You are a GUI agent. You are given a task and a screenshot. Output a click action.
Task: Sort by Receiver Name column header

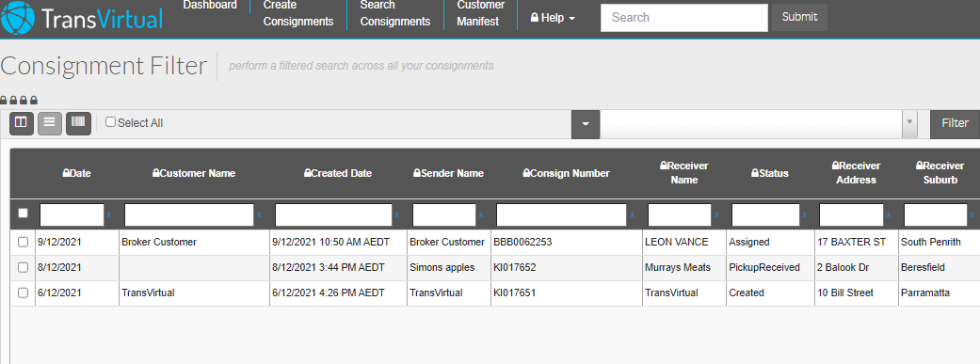(683, 173)
